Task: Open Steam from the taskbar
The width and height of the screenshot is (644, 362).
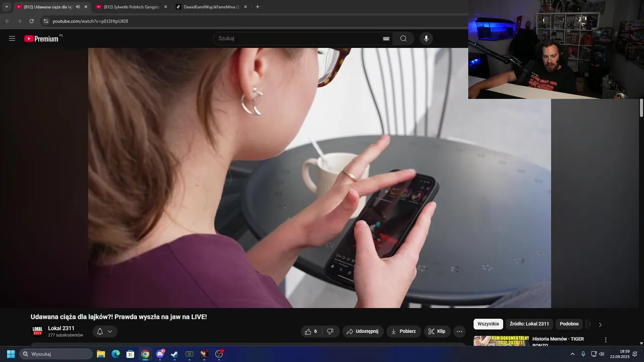Action: click(x=175, y=354)
